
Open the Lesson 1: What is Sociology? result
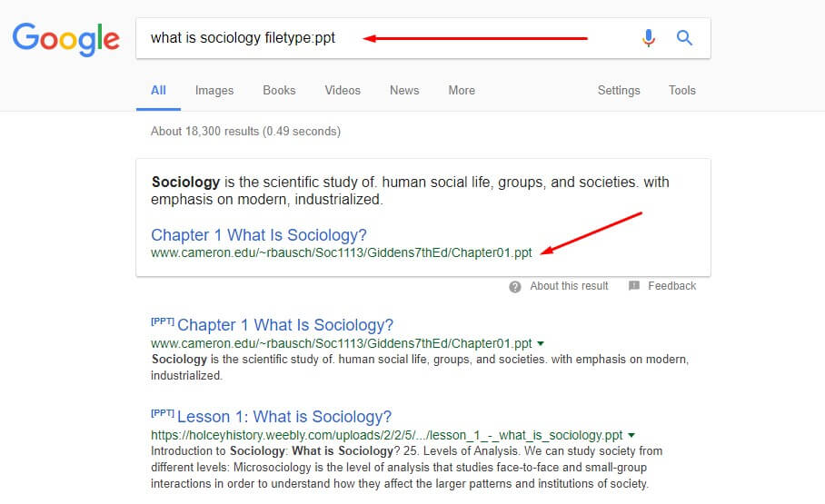point(284,417)
